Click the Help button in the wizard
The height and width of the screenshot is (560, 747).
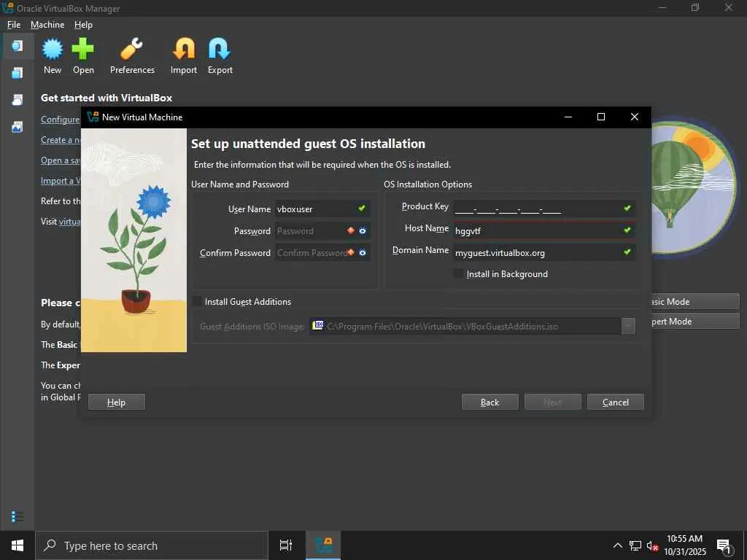117,402
